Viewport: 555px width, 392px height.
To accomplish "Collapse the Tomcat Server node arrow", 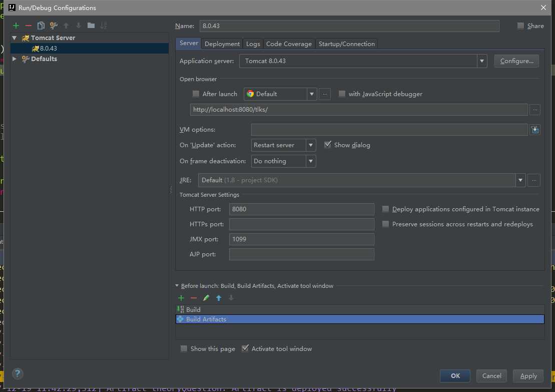I will click(14, 38).
